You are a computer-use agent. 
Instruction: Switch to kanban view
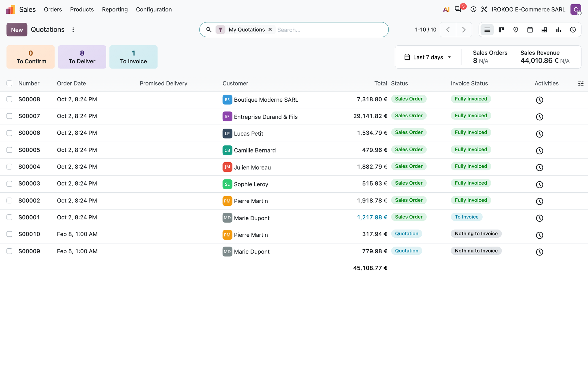pyautogui.click(x=501, y=30)
